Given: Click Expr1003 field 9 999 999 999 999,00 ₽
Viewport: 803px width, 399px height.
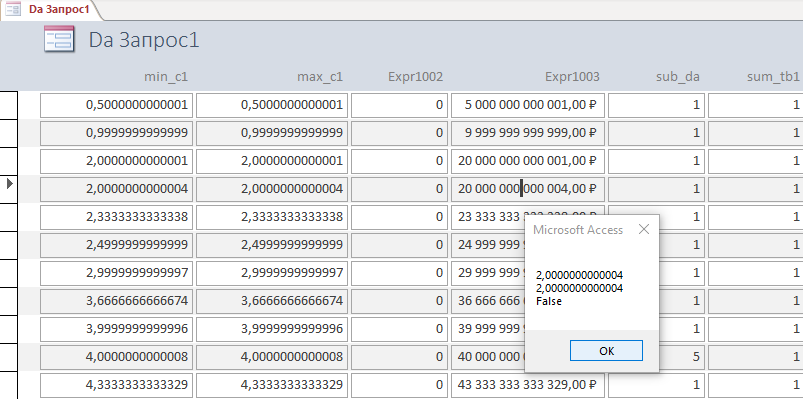Looking at the screenshot, I should pyautogui.click(x=528, y=133).
